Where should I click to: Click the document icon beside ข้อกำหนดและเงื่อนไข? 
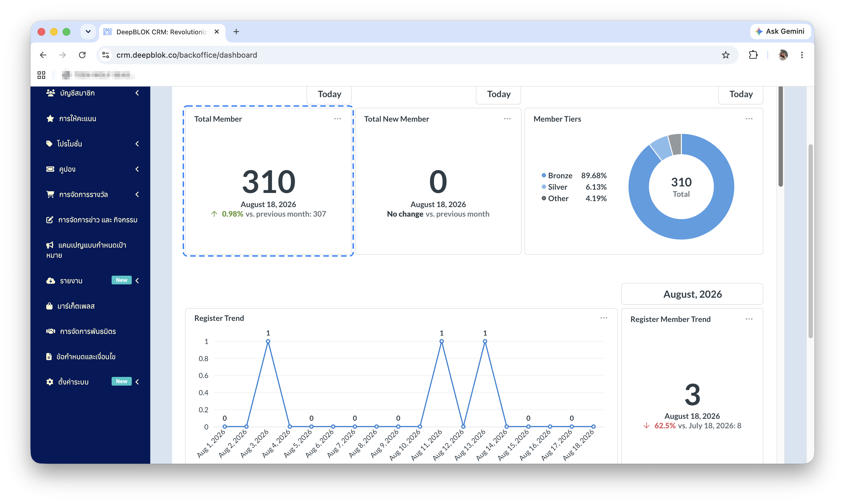49,356
